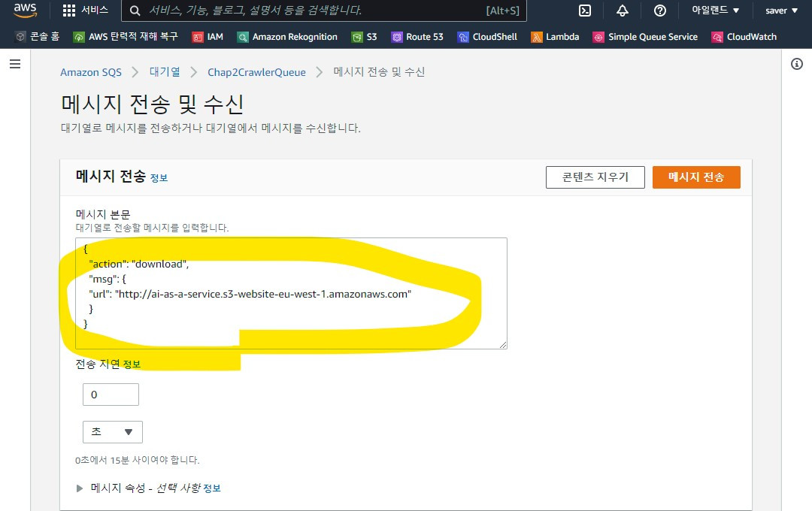Screen dimensions: 812x511
Task: Open the help question mark icon
Action: click(x=659, y=11)
